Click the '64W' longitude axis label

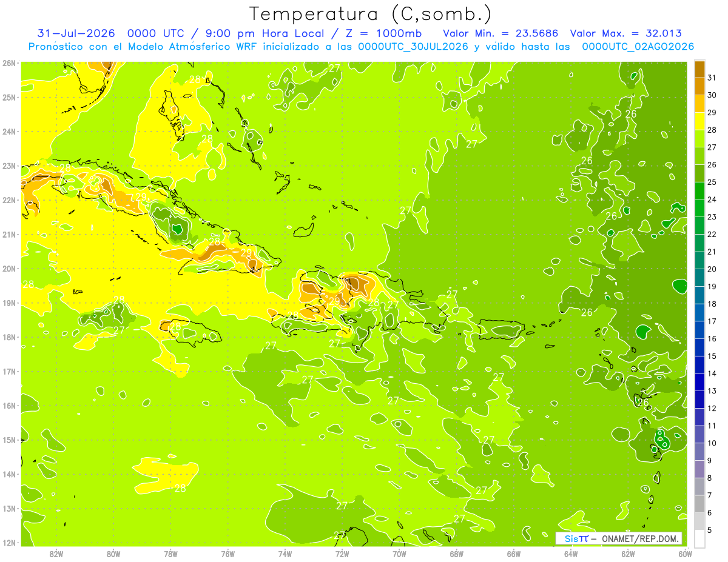click(571, 553)
